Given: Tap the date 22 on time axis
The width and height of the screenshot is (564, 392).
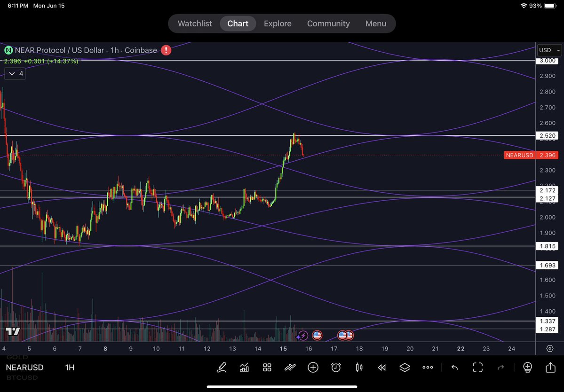Looking at the screenshot, I should [x=461, y=349].
